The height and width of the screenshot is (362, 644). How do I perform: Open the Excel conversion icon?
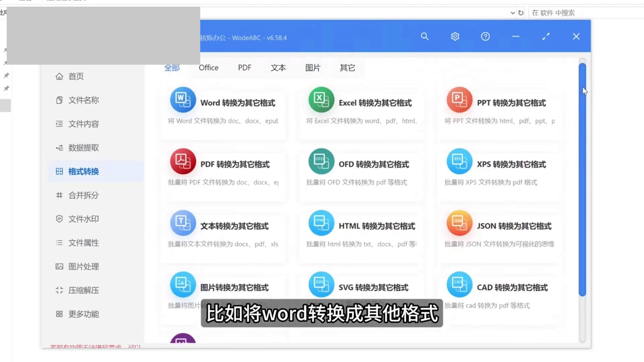pos(321,100)
